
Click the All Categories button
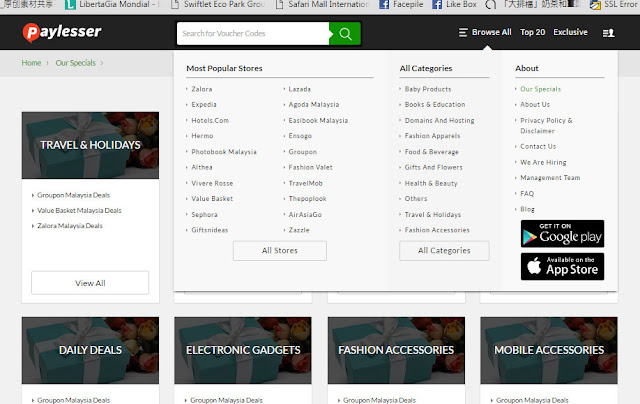coord(444,251)
